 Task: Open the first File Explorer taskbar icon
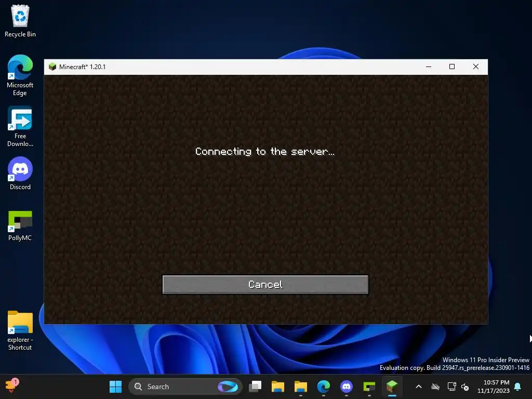[x=277, y=387]
